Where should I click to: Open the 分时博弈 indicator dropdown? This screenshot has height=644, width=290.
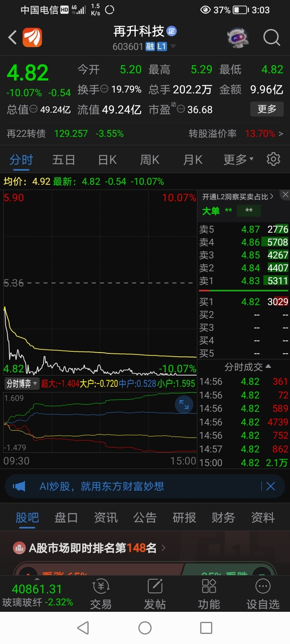[x=22, y=384]
